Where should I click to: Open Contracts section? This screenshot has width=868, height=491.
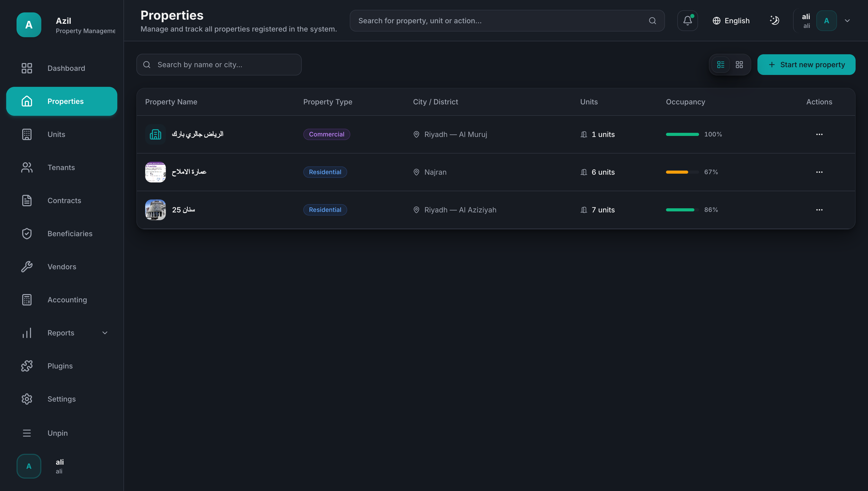coord(62,200)
